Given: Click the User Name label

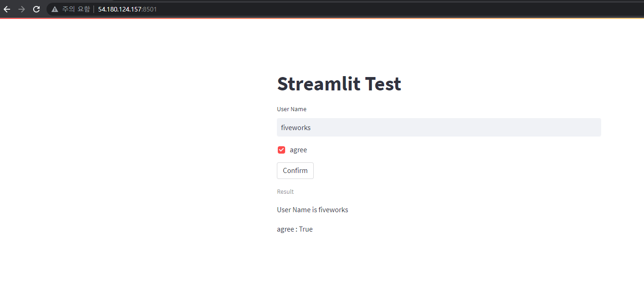Looking at the screenshot, I should (292, 109).
